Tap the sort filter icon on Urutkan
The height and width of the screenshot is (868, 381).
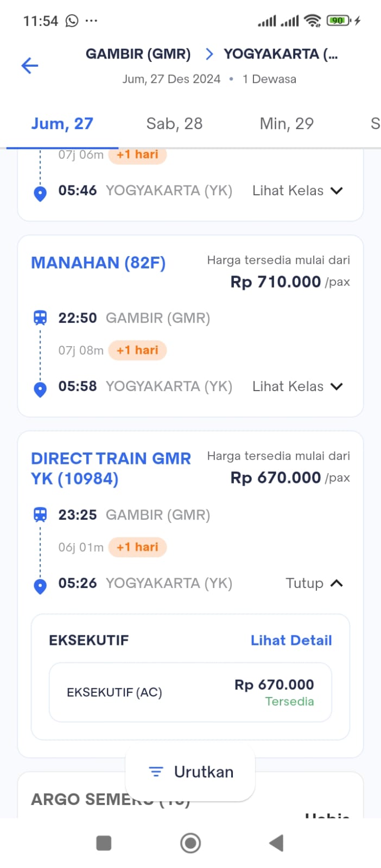[156, 771]
